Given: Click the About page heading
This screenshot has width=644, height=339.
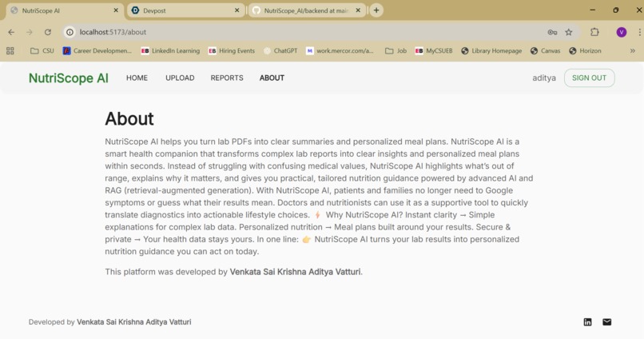Looking at the screenshot, I should tap(129, 119).
